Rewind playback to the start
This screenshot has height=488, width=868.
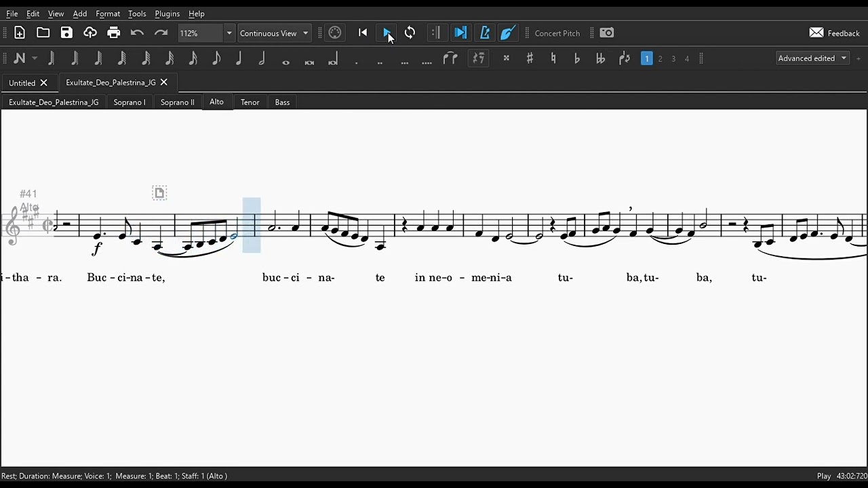coord(363,33)
